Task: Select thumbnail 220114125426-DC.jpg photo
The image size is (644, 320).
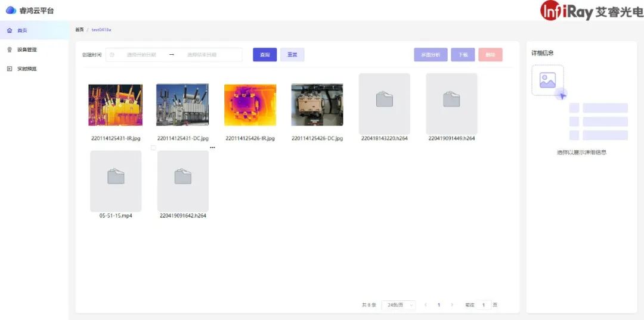Action: coord(317,105)
